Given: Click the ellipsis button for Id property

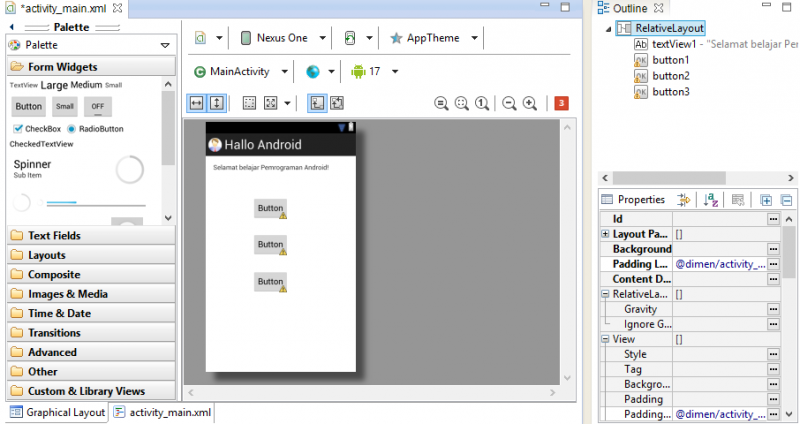Looking at the screenshot, I should point(773,219).
